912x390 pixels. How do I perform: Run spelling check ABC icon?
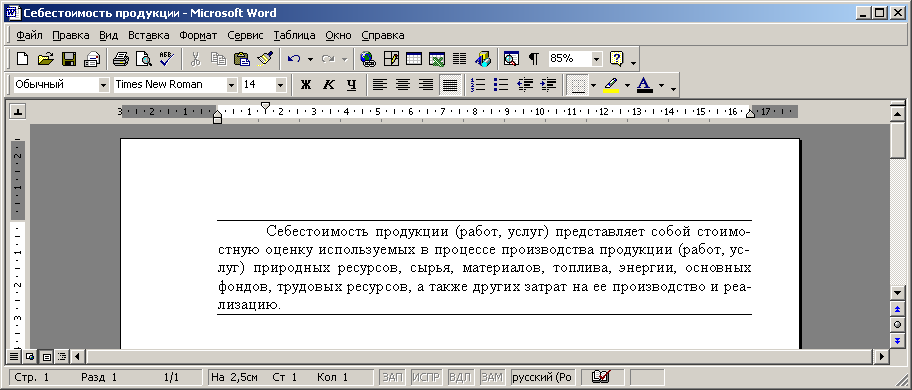[167, 59]
